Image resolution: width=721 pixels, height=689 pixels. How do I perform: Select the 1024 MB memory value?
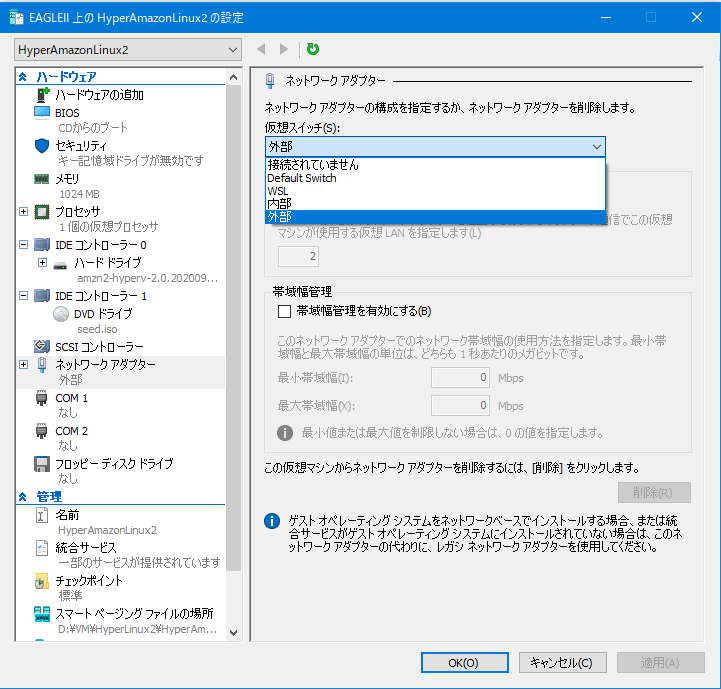pyautogui.click(x=79, y=194)
